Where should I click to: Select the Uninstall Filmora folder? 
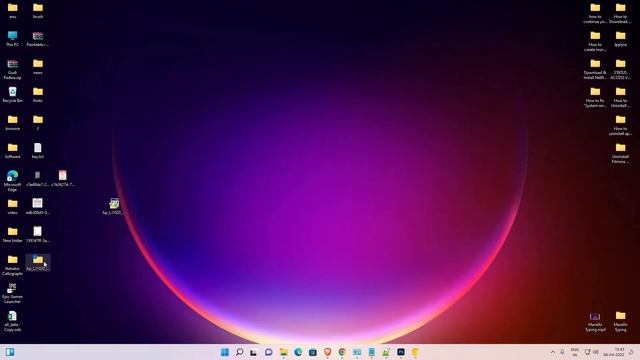click(x=620, y=153)
